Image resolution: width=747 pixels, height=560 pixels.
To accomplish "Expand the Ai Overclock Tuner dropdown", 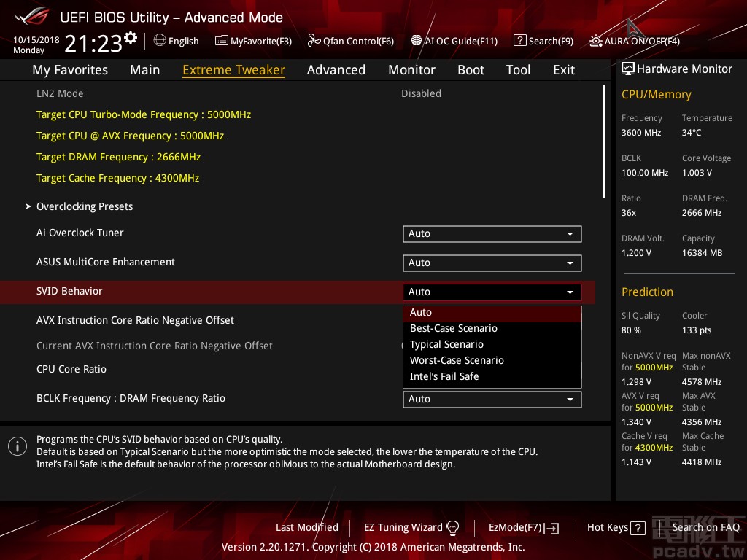I will pyautogui.click(x=492, y=234).
